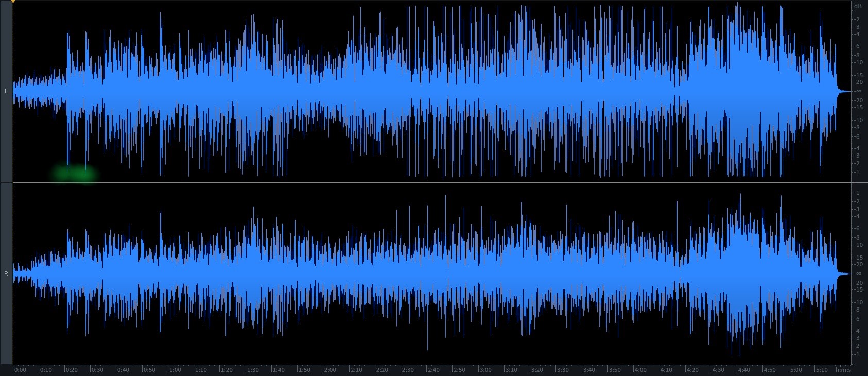Click the 1:00 mark on the time ruler
The width and height of the screenshot is (868, 376).
[x=175, y=370]
